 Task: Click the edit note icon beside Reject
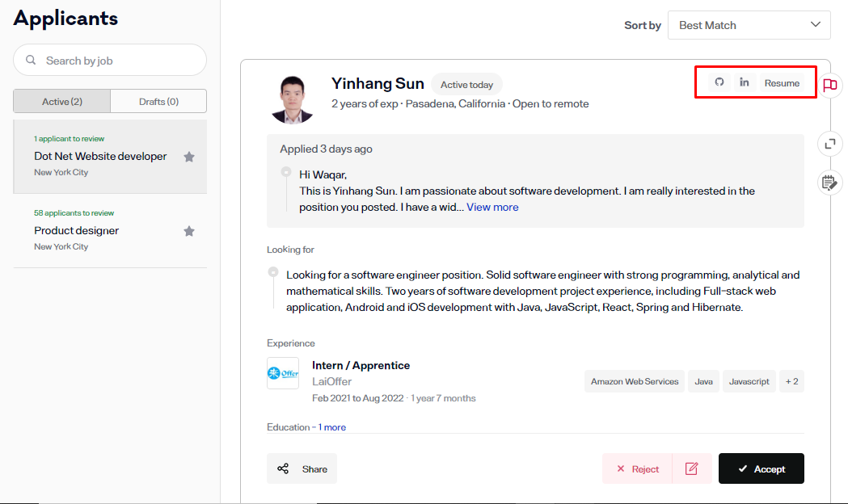(691, 468)
